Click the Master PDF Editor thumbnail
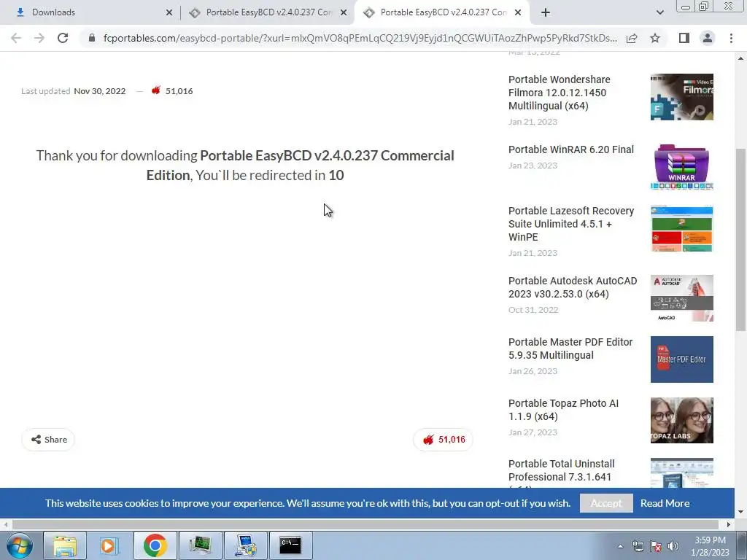 [682, 359]
